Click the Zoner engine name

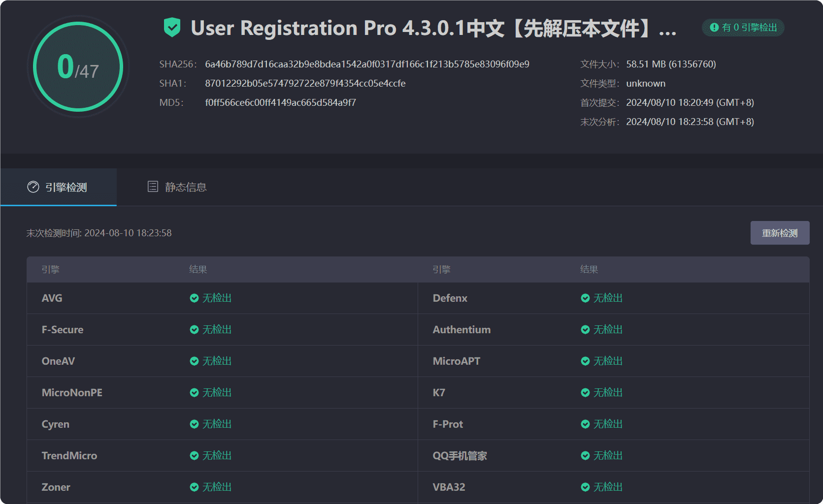pyautogui.click(x=56, y=487)
